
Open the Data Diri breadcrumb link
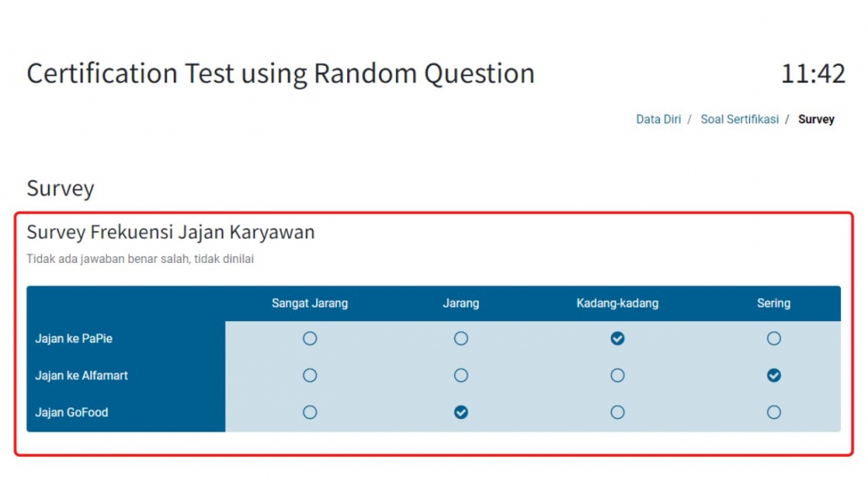[658, 119]
